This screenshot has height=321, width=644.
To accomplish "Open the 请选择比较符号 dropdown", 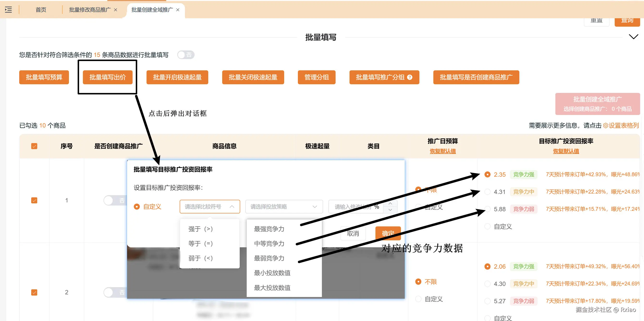I will pos(210,206).
